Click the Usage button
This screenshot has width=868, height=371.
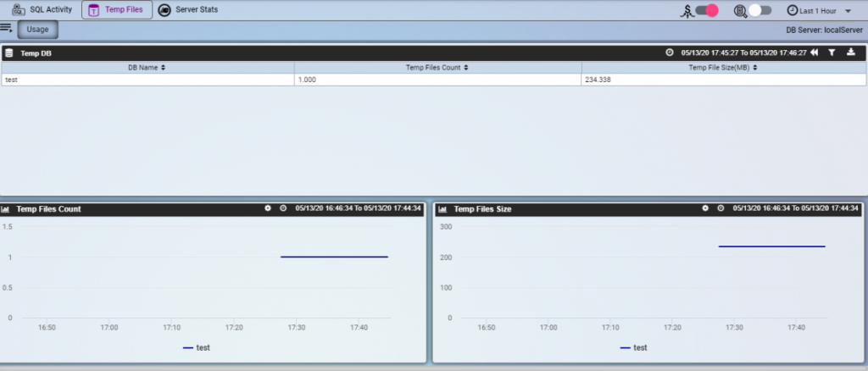click(37, 30)
